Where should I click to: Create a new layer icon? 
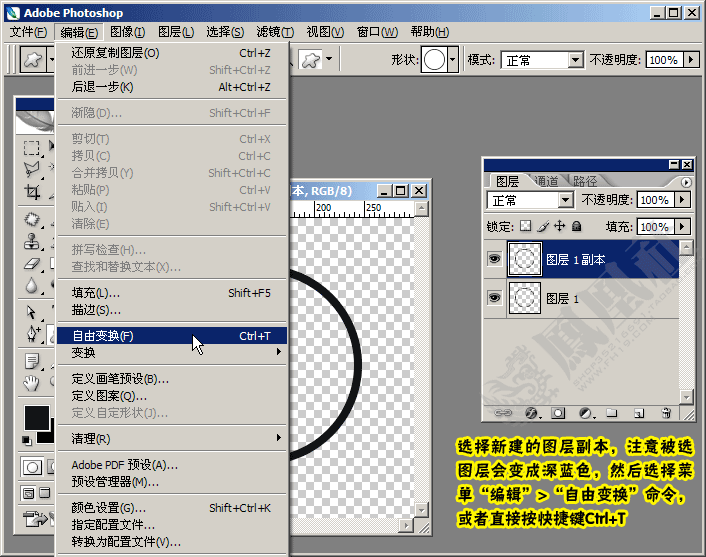point(639,412)
